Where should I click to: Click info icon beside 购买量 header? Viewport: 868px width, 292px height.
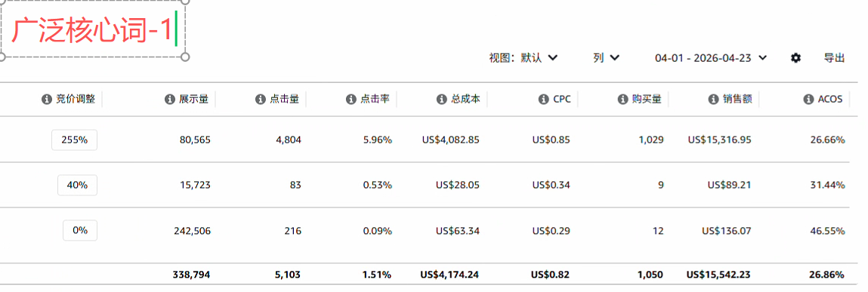coord(622,99)
